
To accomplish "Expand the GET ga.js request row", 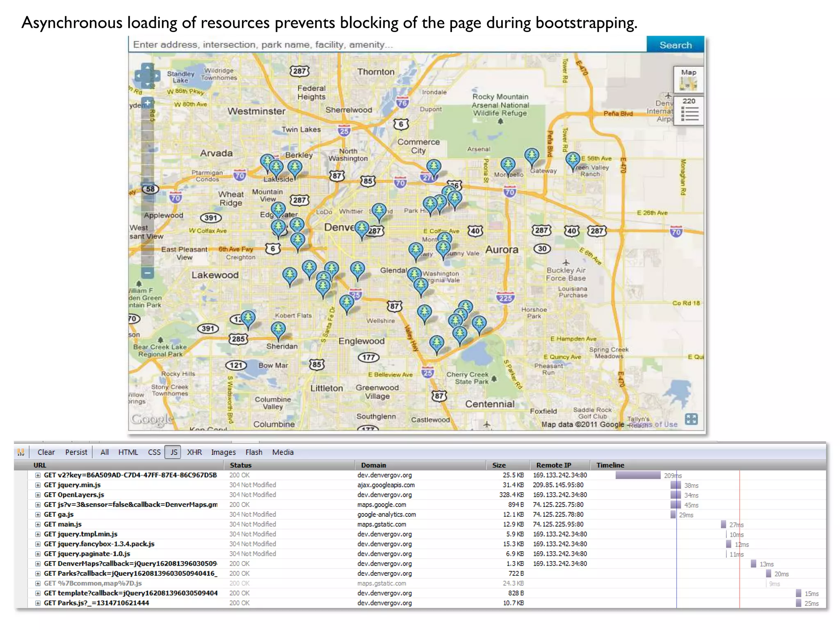I will tap(38, 514).
